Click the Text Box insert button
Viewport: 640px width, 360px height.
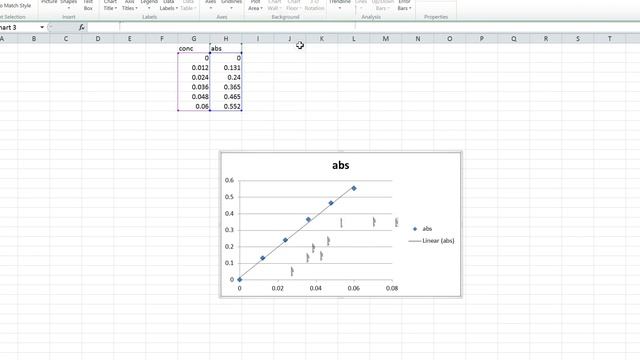[88, 6]
